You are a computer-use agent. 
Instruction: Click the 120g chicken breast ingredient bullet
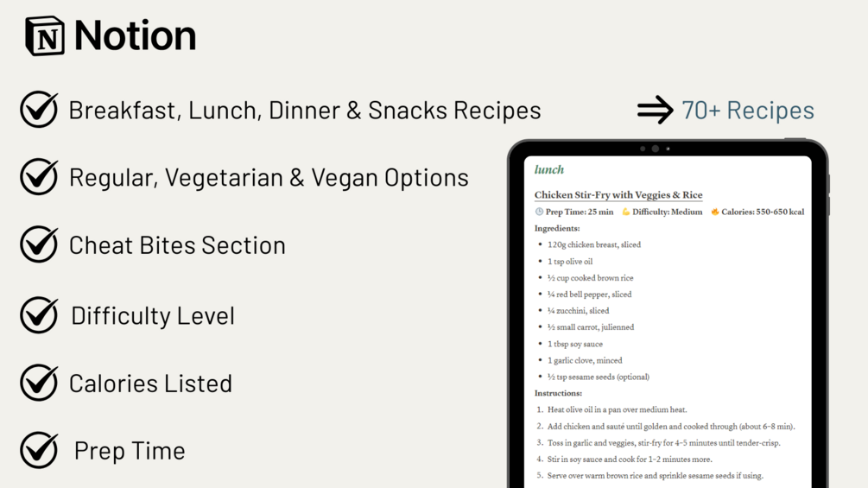594,244
